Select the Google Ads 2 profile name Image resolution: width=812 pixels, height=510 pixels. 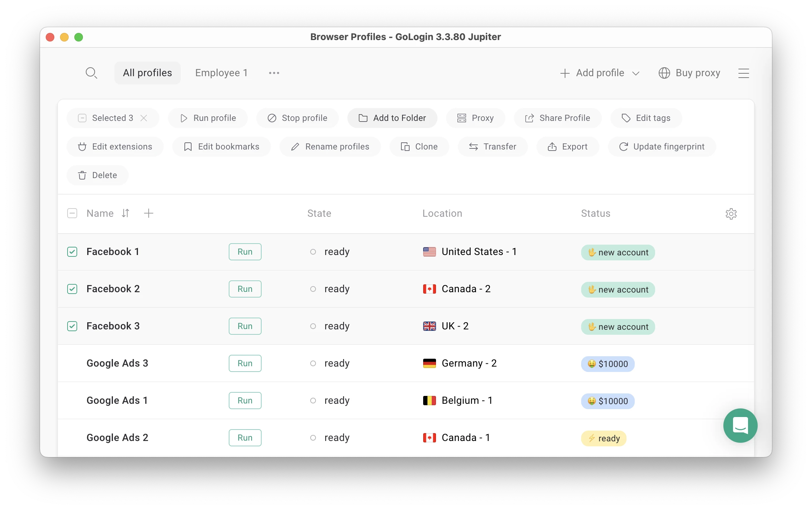click(x=117, y=438)
